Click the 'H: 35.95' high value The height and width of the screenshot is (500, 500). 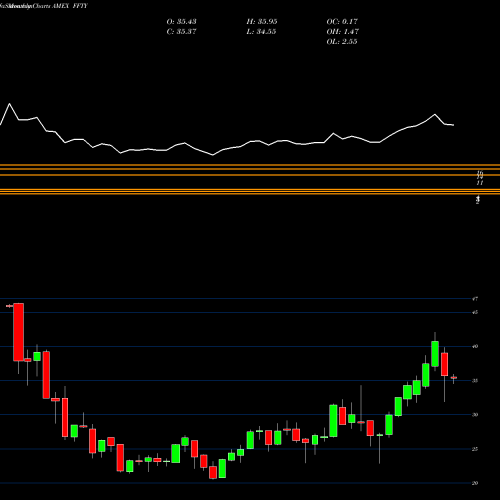(x=262, y=22)
